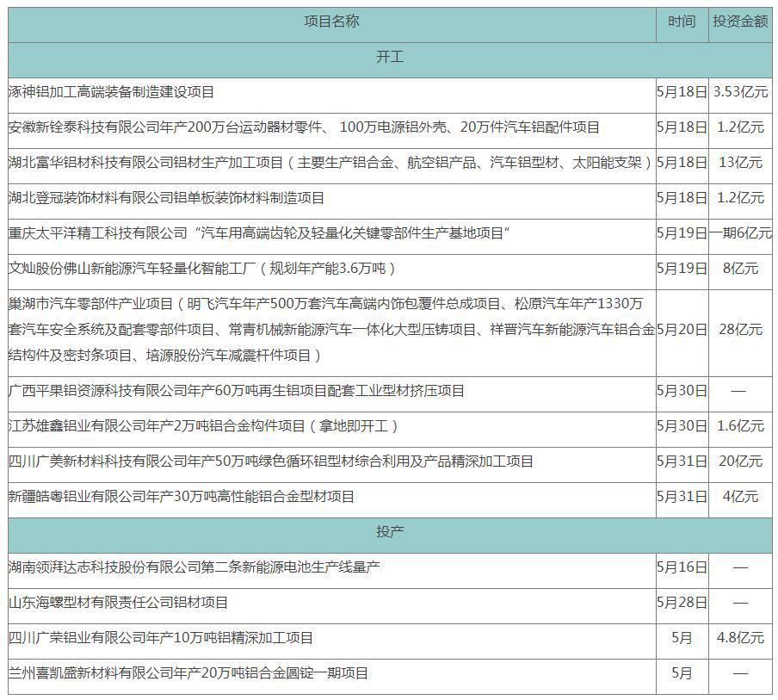Click 5月 date in 兰州喜凯盛 row

click(682, 673)
